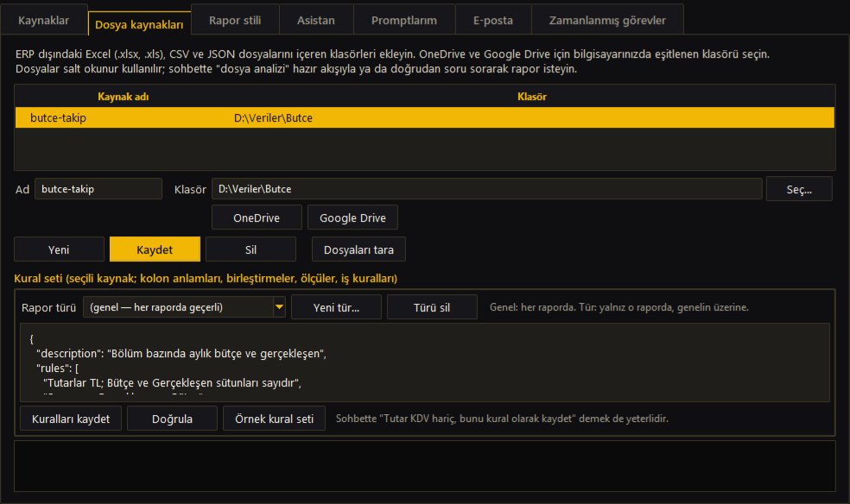Remove the type with Türü sil
Image resolution: width=850 pixels, height=504 pixels.
click(x=432, y=307)
